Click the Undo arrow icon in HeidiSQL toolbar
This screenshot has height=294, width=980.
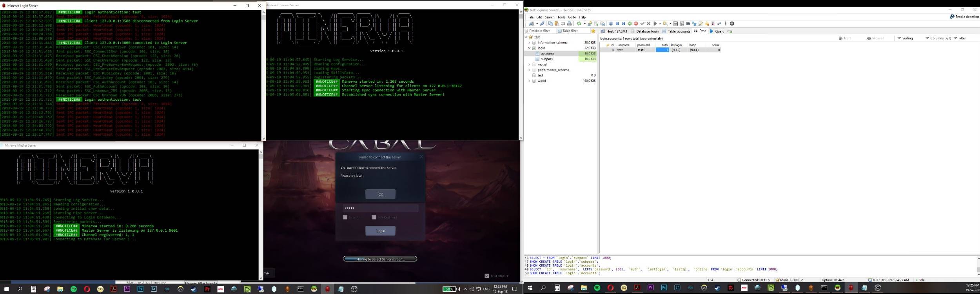pyautogui.click(x=563, y=24)
